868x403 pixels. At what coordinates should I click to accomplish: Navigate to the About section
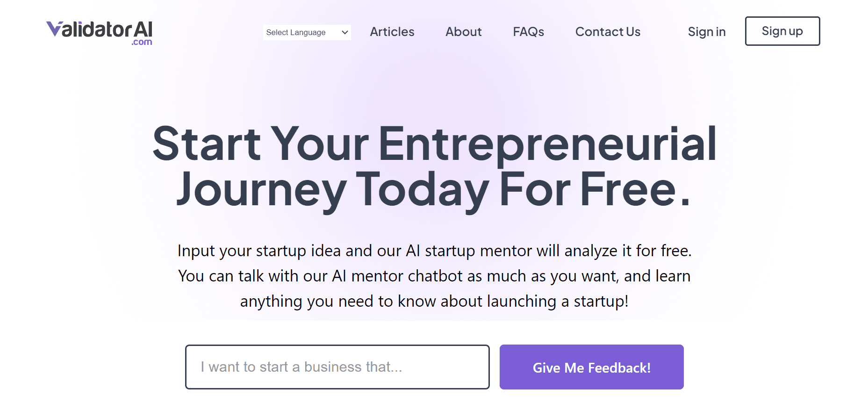[463, 32]
